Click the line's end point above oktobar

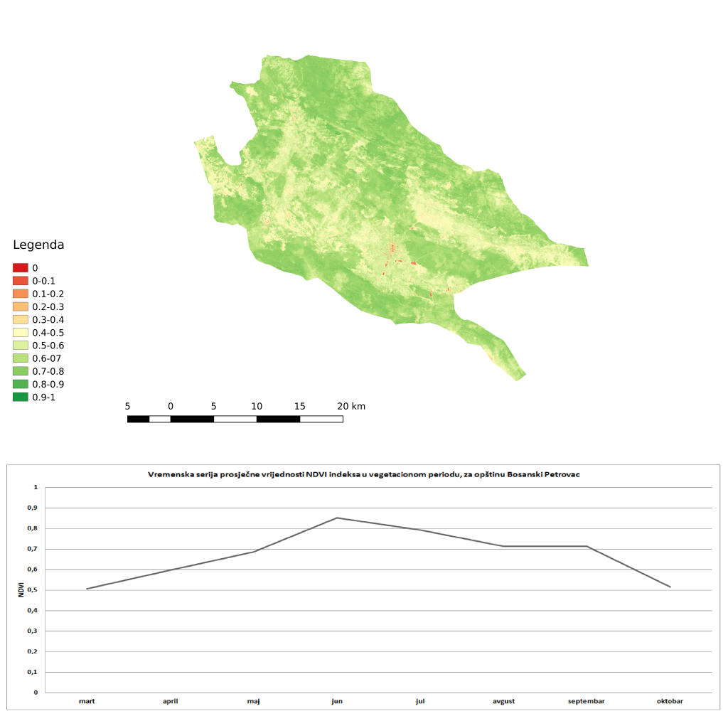tap(670, 587)
